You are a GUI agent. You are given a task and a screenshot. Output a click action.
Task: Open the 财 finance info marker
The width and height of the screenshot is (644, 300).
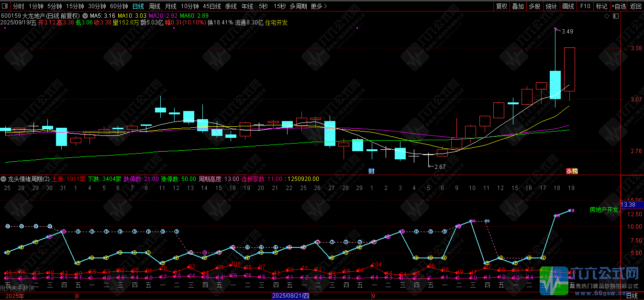click(x=371, y=171)
